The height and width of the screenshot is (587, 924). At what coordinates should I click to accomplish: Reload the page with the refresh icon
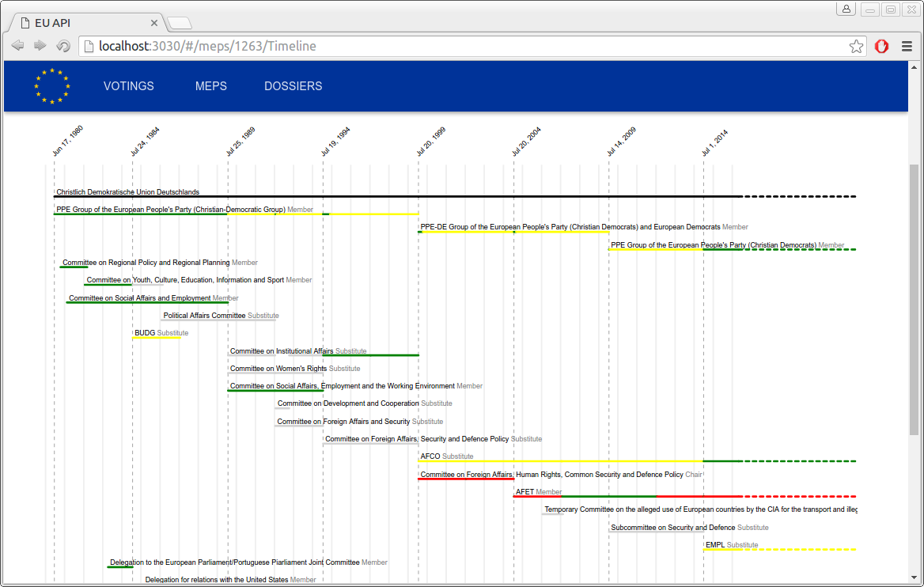pyautogui.click(x=63, y=46)
